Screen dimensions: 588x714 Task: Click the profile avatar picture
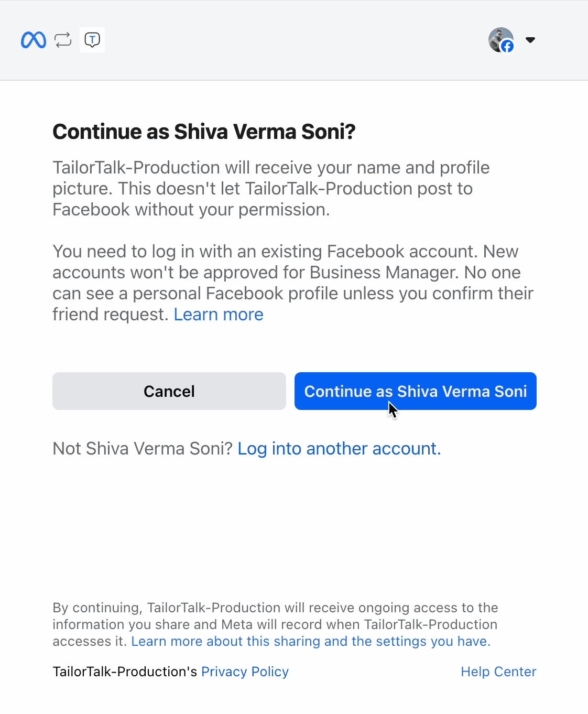tap(500, 40)
